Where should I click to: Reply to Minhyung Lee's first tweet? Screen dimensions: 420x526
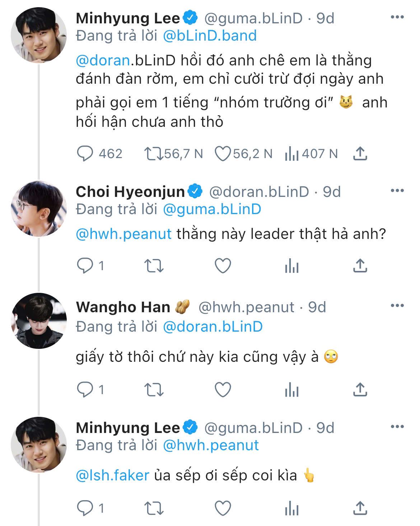(x=85, y=154)
